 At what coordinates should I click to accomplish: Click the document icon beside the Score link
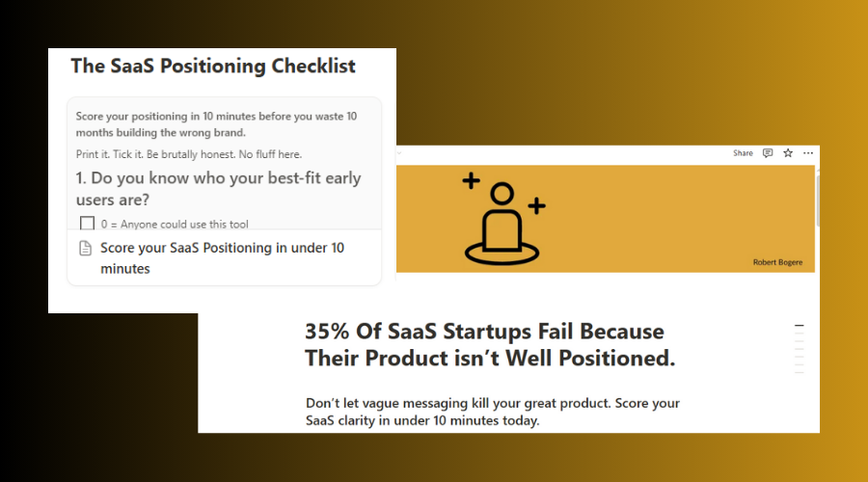tap(85, 249)
